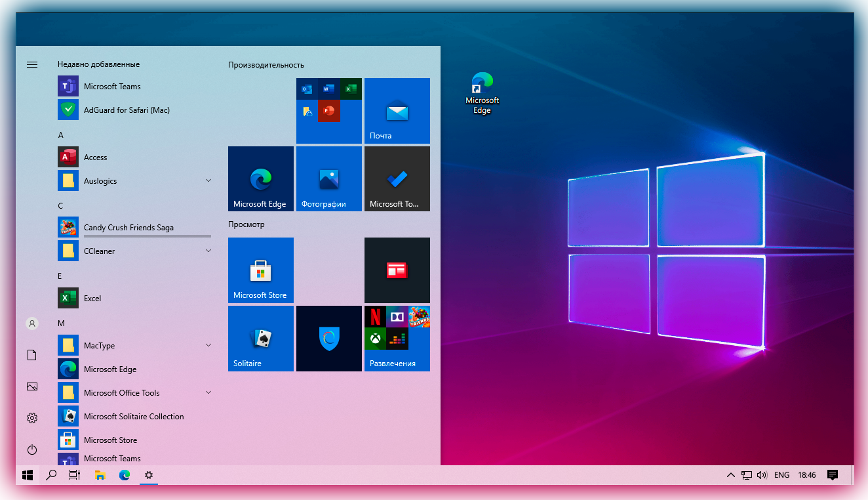Click the letter M section header
This screenshot has height=500, width=868.
[x=61, y=323]
